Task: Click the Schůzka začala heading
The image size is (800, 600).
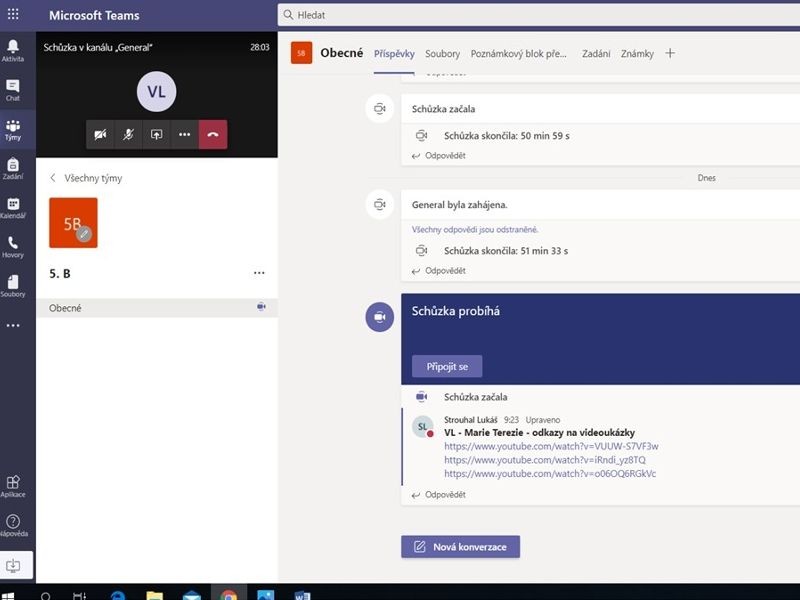Action: [x=443, y=109]
